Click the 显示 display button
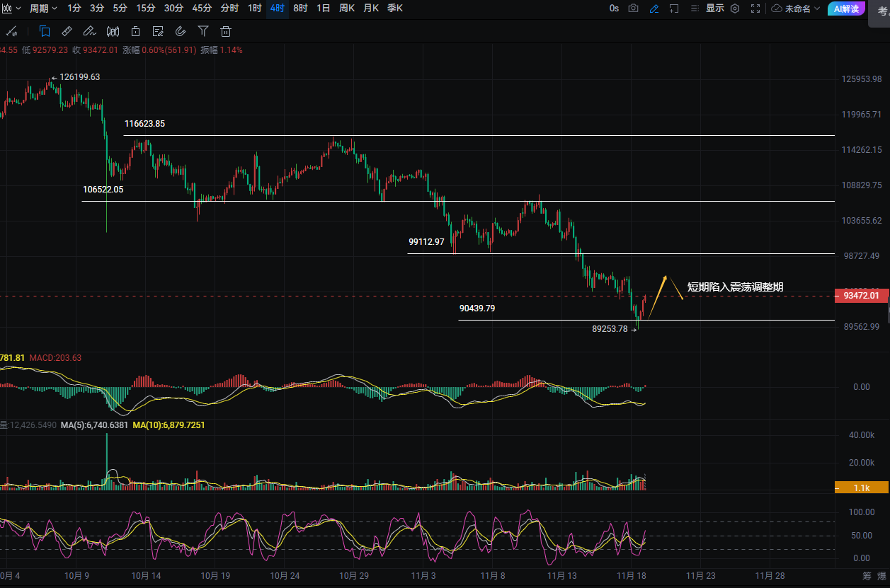Screen dimensions: 890x588 (714, 8)
